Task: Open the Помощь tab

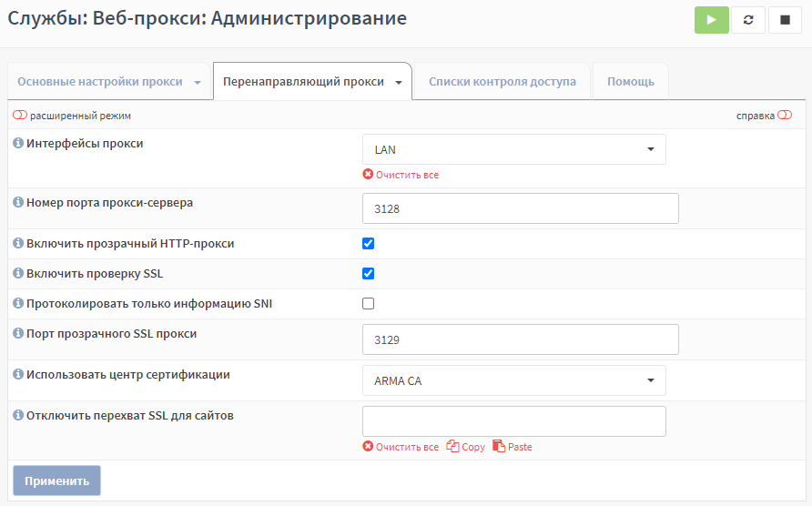Action: coord(631,81)
